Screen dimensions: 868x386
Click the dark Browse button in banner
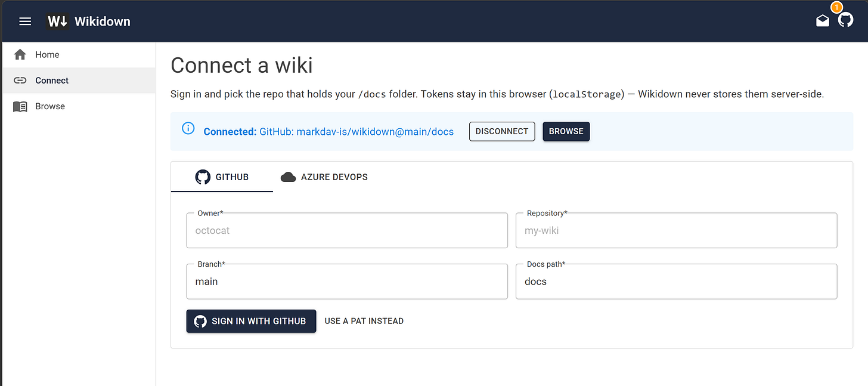[x=566, y=131]
